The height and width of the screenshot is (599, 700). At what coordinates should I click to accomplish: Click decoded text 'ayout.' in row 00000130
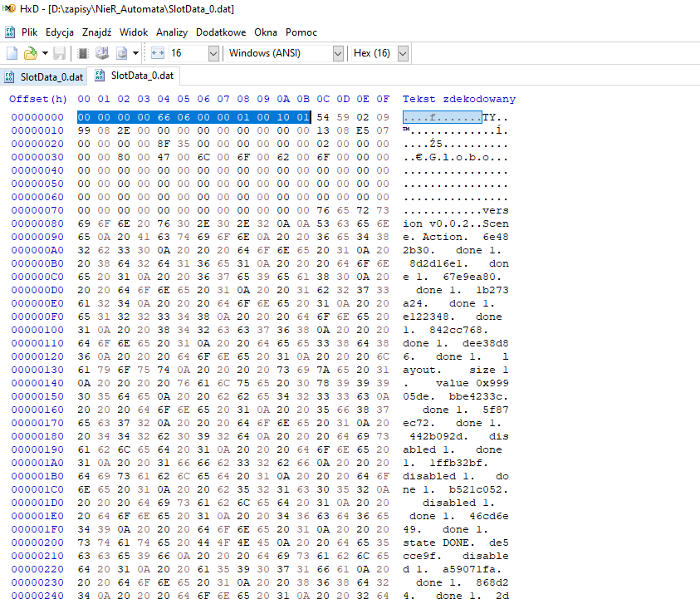pos(423,370)
